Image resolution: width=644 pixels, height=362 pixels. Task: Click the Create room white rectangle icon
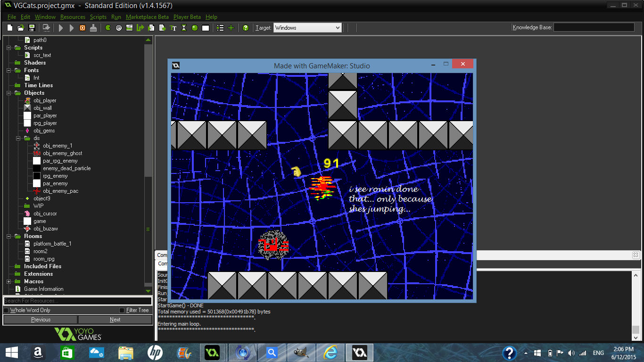[x=206, y=28]
